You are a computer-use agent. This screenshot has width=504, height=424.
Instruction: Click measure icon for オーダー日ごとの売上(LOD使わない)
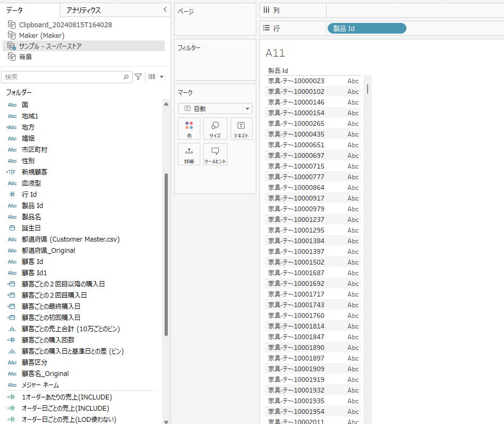click(x=11, y=420)
